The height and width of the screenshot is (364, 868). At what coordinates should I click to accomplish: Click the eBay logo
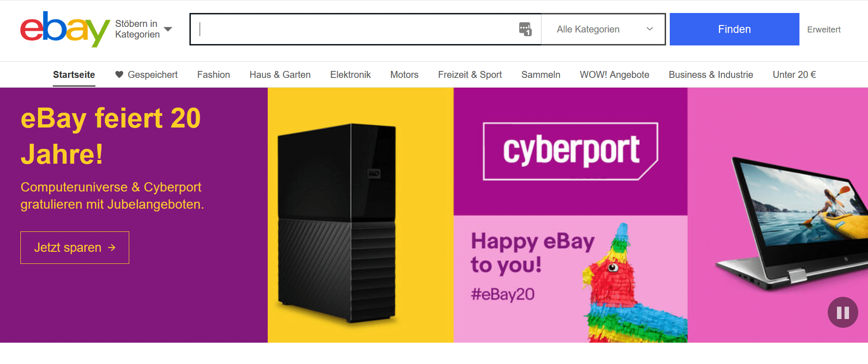[65, 29]
